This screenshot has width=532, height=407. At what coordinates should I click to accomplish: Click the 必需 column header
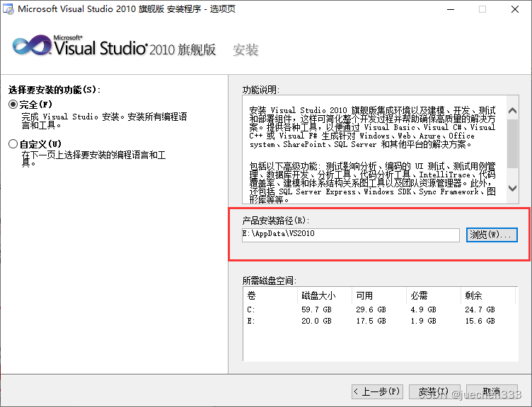(433, 295)
